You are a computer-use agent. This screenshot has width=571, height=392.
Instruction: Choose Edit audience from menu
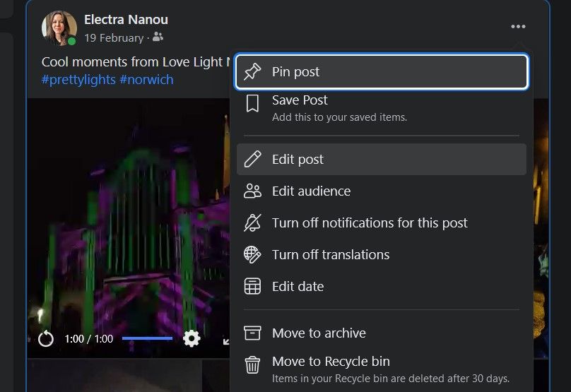coord(382,191)
